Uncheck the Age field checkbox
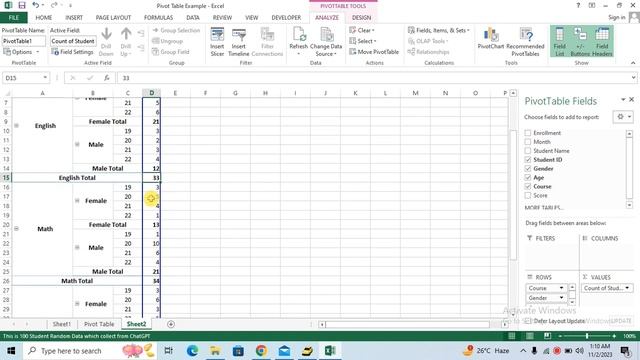Viewport: 640px width, 360px height. click(528, 178)
